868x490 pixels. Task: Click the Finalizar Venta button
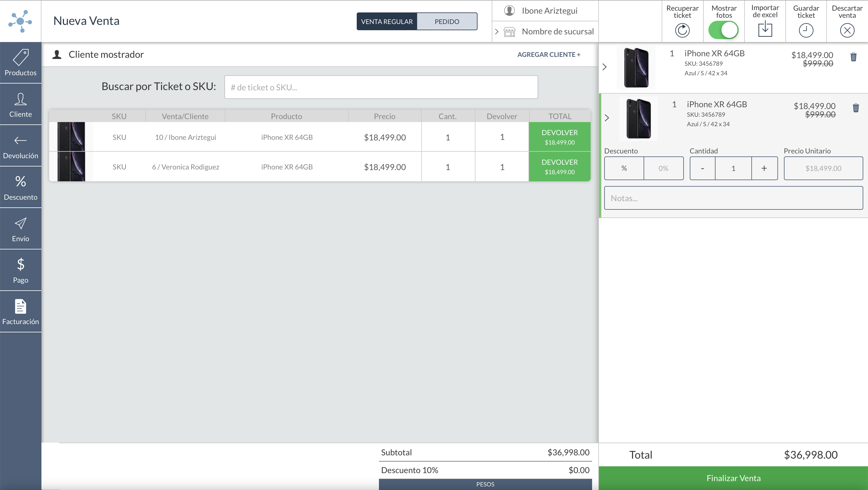[x=733, y=478]
